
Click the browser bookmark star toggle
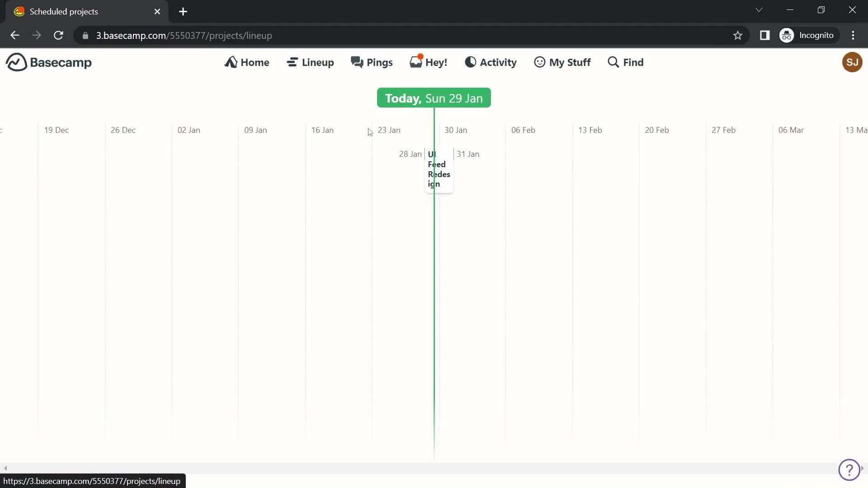point(737,35)
